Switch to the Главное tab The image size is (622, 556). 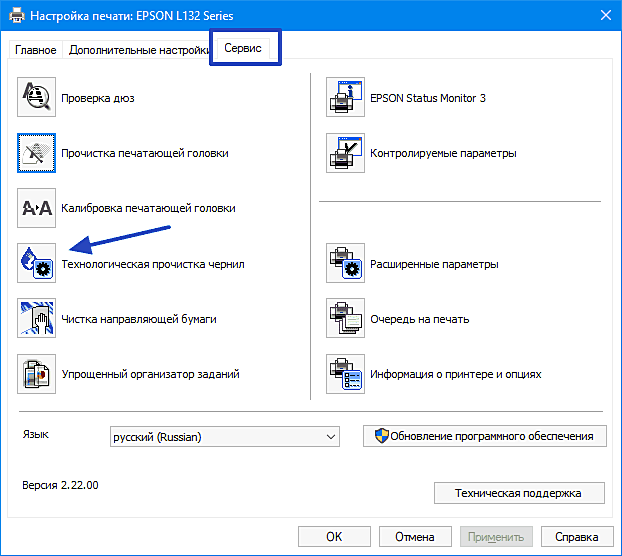pyautogui.click(x=36, y=50)
